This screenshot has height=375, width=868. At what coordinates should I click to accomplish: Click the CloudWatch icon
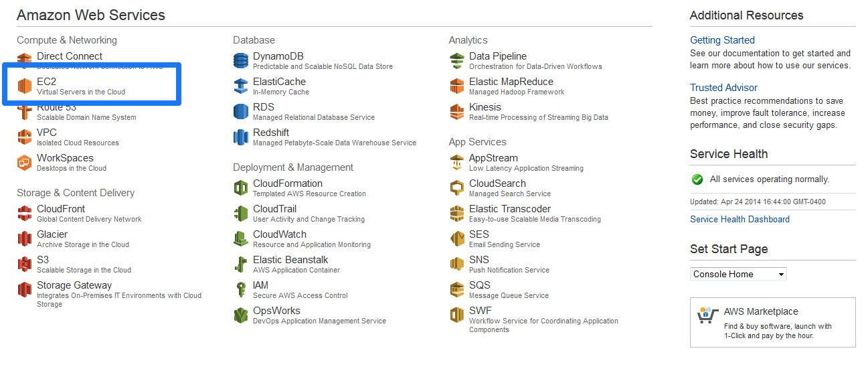tap(241, 239)
